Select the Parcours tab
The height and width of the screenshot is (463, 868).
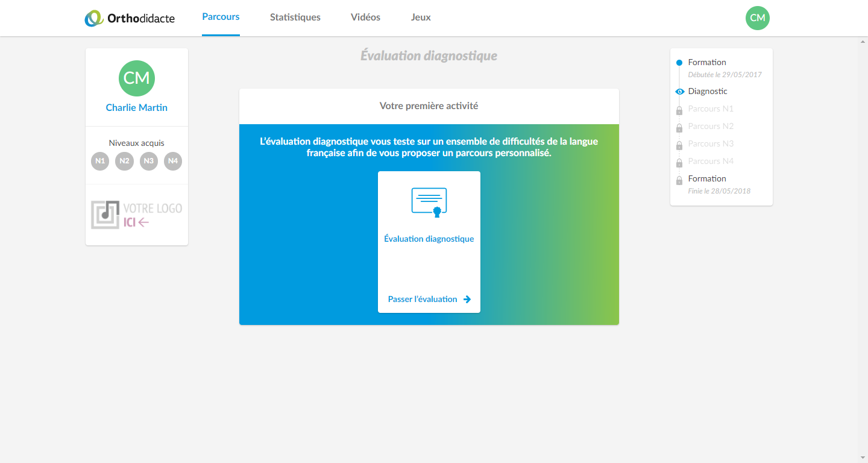tap(221, 17)
